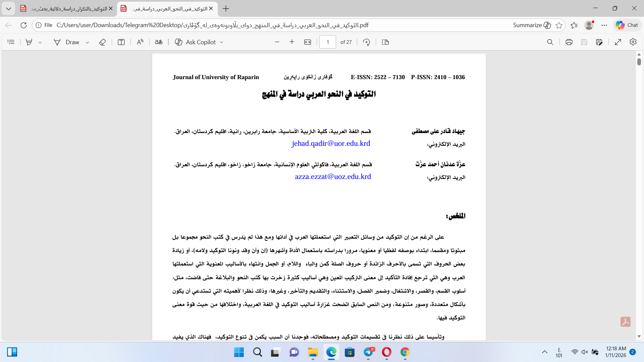Click the Save as icon
Image resolution: width=644 pixels, height=362 pixels.
pos(599,42)
